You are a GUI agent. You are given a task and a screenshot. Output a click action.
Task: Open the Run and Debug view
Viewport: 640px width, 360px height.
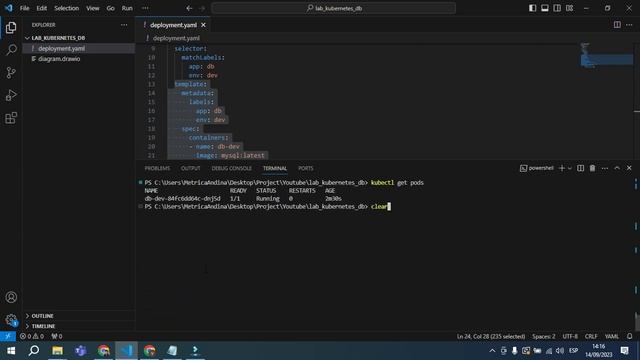coord(11,96)
